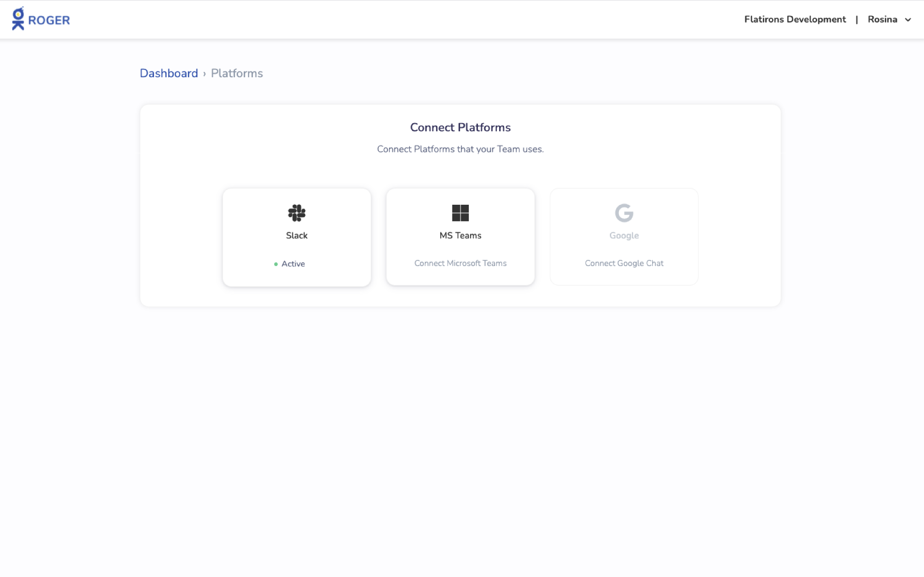
Task: Select the Flatirons Development organization name
Action: point(795,19)
